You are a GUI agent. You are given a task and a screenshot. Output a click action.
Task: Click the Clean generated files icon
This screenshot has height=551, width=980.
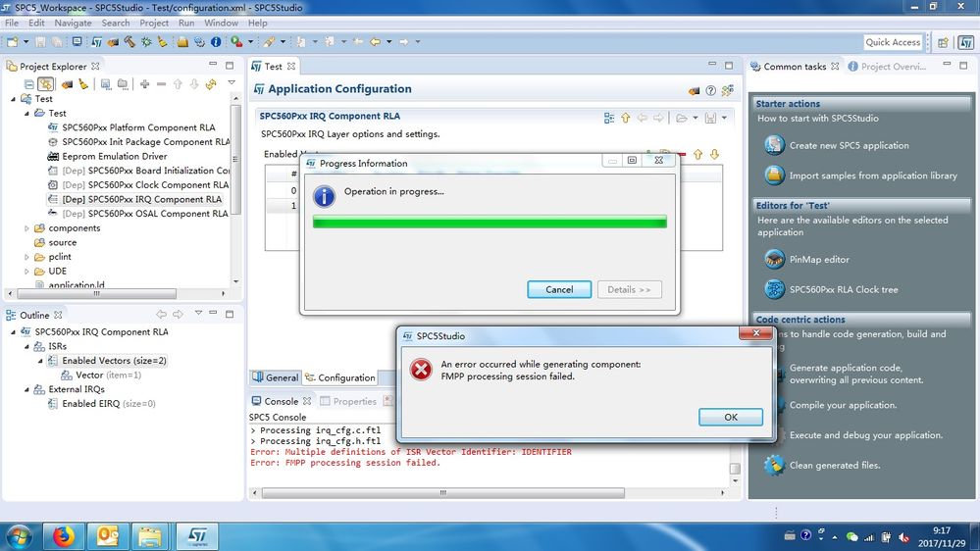pos(774,466)
